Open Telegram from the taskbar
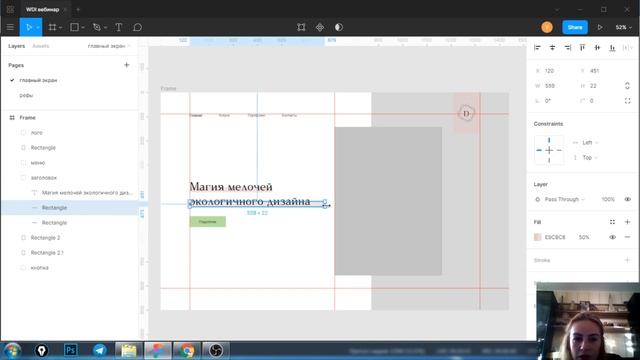The width and height of the screenshot is (640, 360). point(99,350)
